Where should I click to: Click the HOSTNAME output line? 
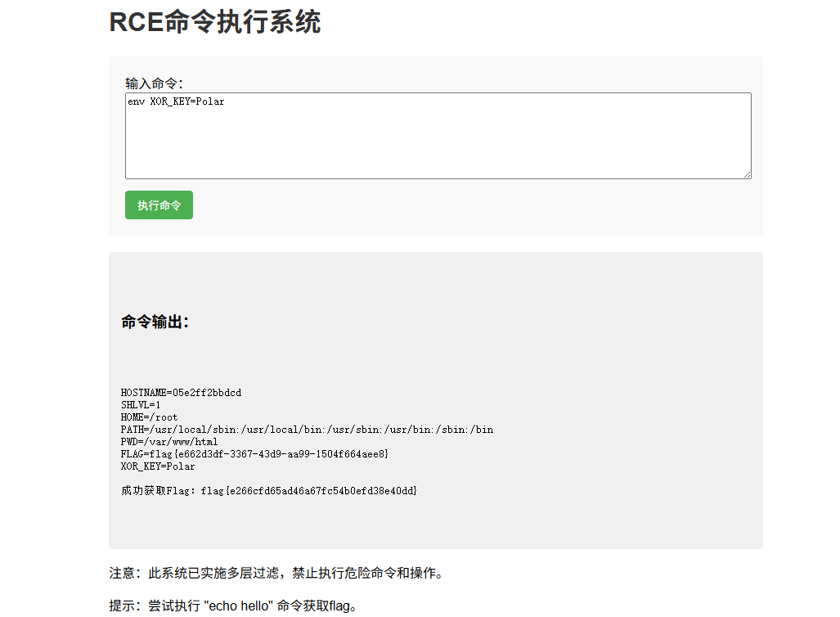tap(181, 393)
